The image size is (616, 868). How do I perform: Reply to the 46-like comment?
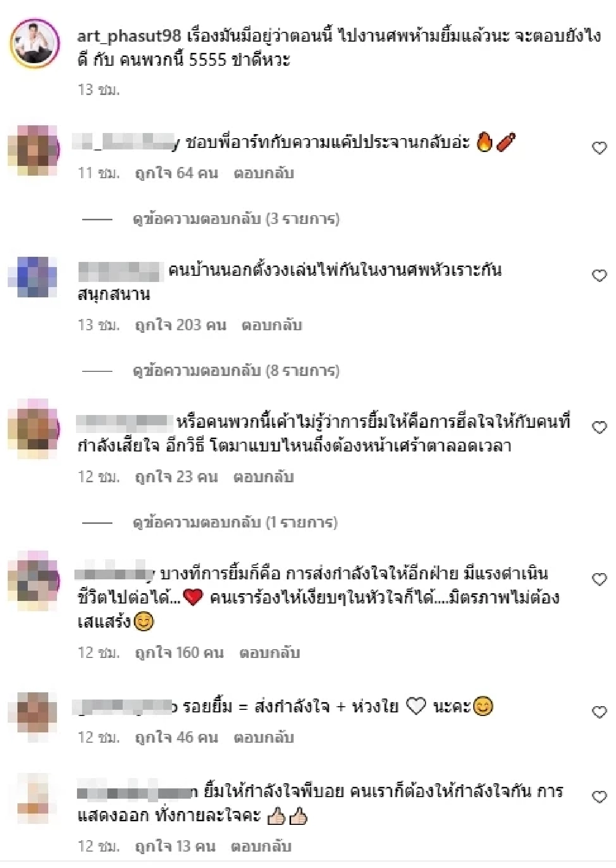point(263,738)
